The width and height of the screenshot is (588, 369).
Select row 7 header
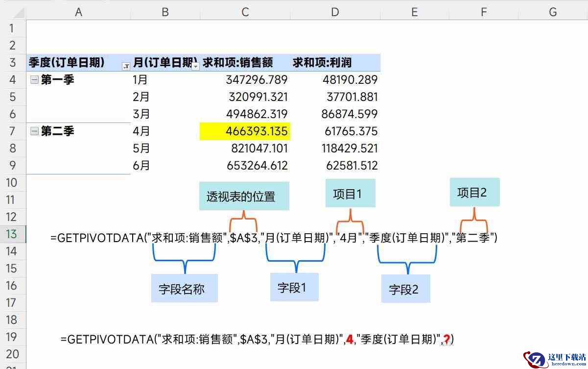(x=13, y=131)
